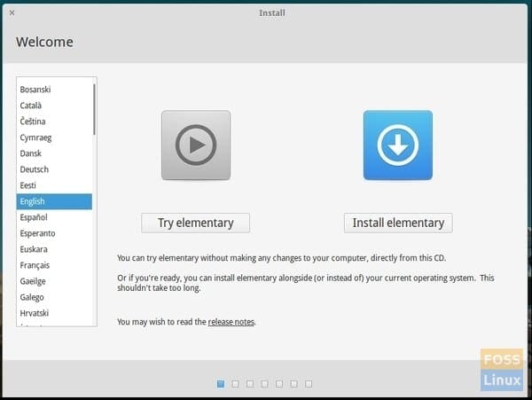Select Dansk from the language list

click(x=54, y=153)
